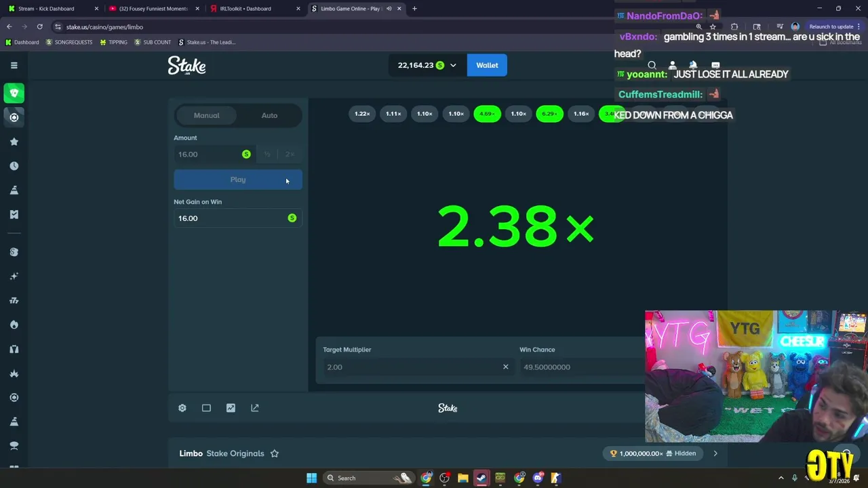
Task: Click the Stake S originals sidebar icon
Action: [x=14, y=252]
